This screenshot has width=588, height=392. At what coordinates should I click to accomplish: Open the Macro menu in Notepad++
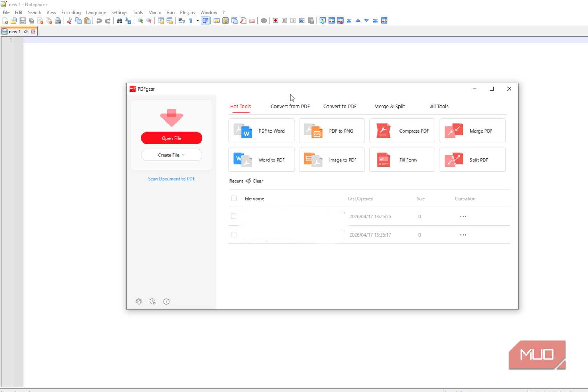155,12
